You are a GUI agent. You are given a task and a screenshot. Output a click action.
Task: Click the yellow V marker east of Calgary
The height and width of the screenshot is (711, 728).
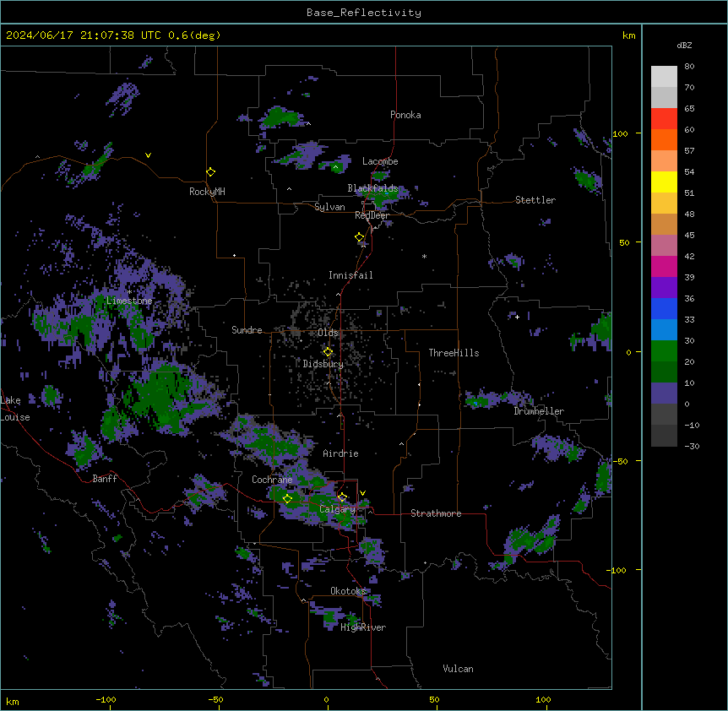(x=362, y=493)
